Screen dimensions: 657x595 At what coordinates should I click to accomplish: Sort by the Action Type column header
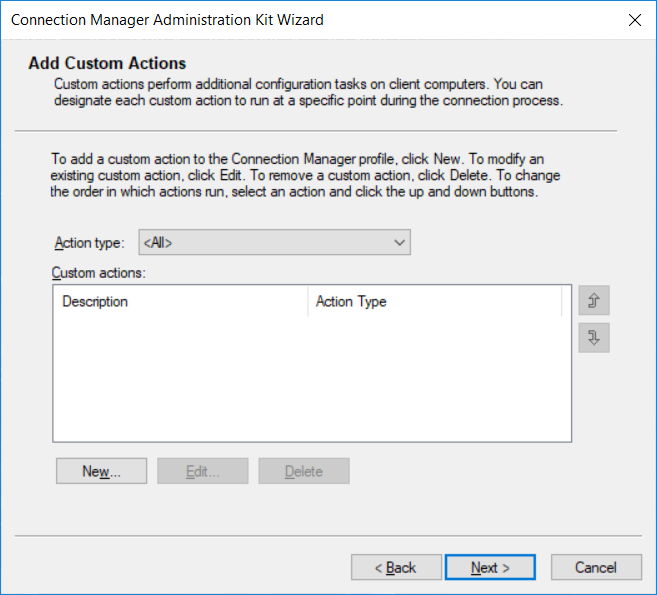[435, 301]
